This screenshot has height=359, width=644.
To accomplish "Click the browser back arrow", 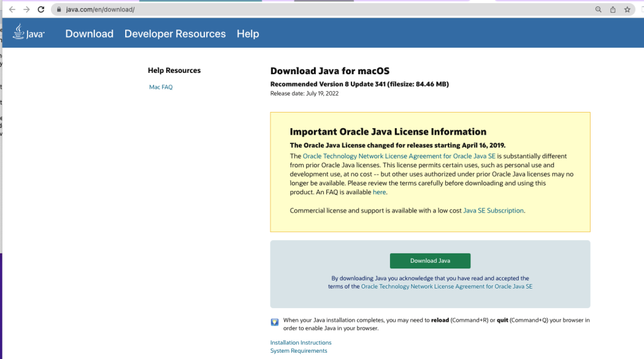I will click(x=12, y=9).
